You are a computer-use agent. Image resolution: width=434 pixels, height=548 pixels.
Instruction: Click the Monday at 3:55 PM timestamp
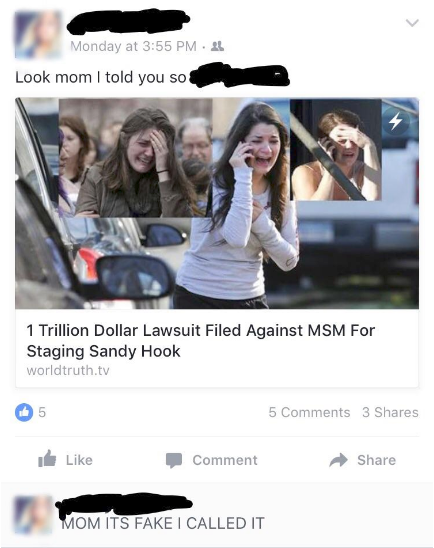pos(133,46)
